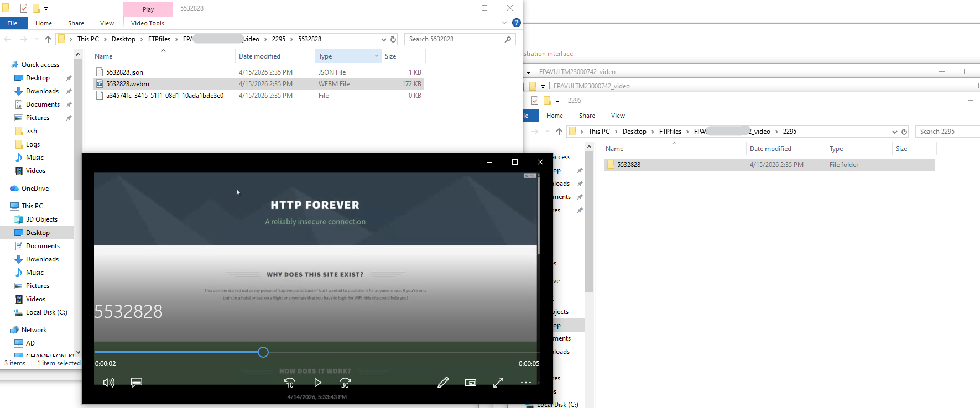Open the Logs folder in sidebar

tap(33, 144)
